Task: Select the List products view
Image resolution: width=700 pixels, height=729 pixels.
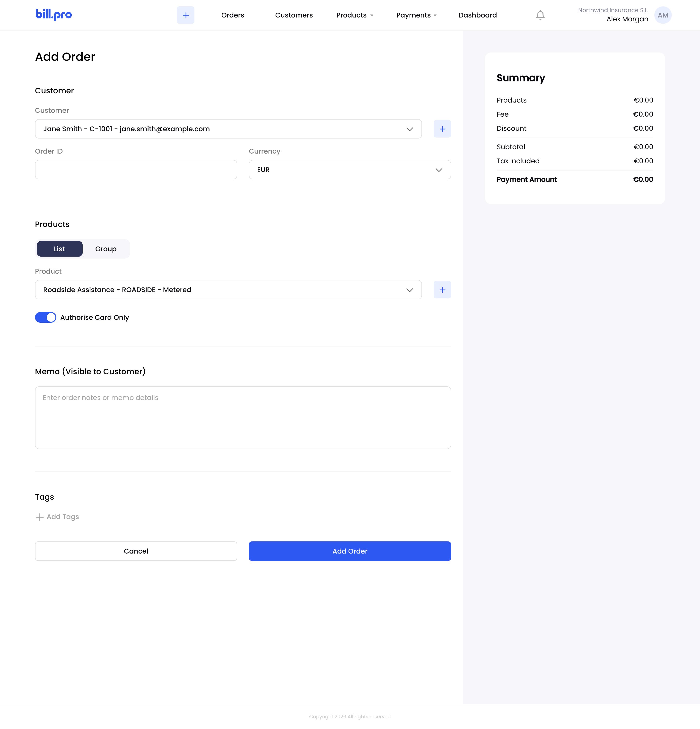Action: tap(60, 249)
